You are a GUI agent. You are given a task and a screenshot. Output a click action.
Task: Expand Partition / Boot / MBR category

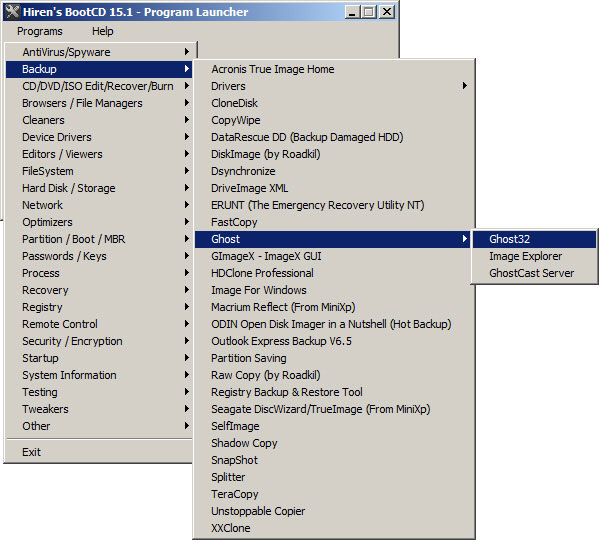99,239
